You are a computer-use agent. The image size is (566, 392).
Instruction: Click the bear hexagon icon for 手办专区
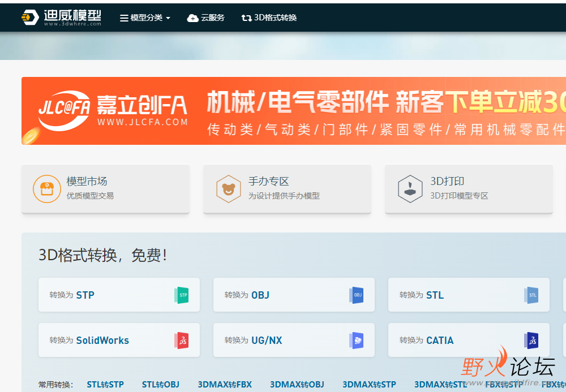pos(229,188)
